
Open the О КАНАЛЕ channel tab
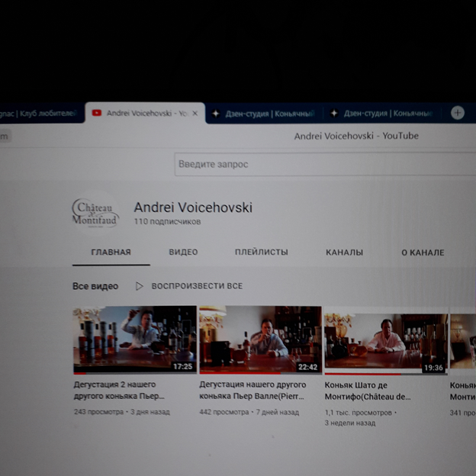tap(423, 252)
